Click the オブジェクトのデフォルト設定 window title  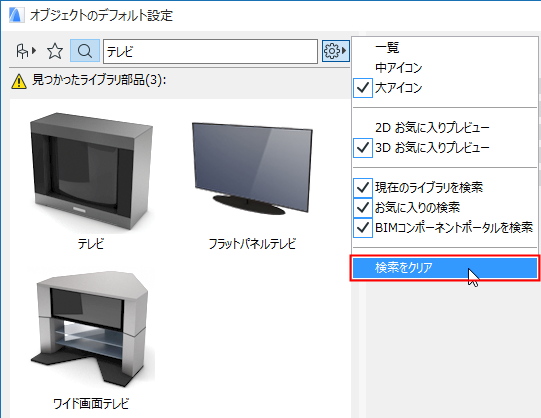pos(101,16)
